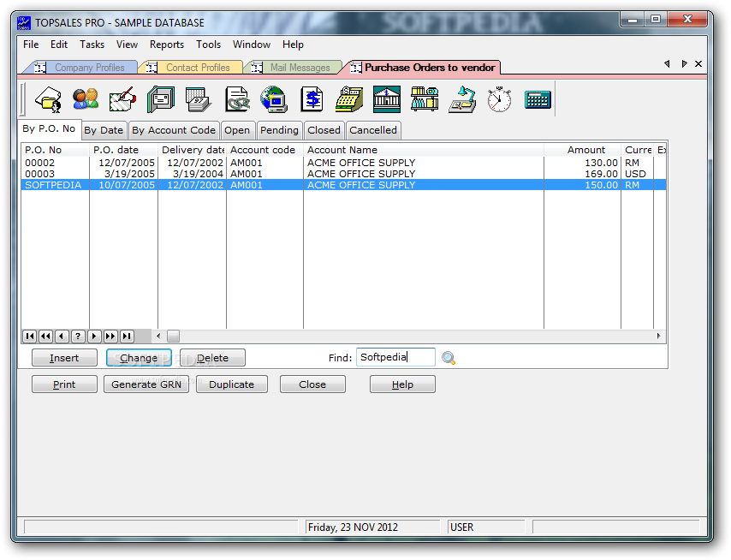Select P.O. No 00002 row
This screenshot has width=731, height=560.
coord(343,163)
